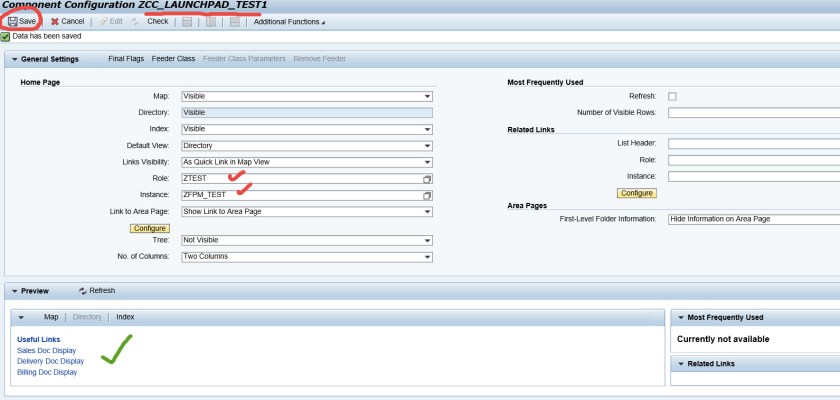This screenshot has width=840, height=400.
Task: Click the List Header input field
Action: [754, 144]
